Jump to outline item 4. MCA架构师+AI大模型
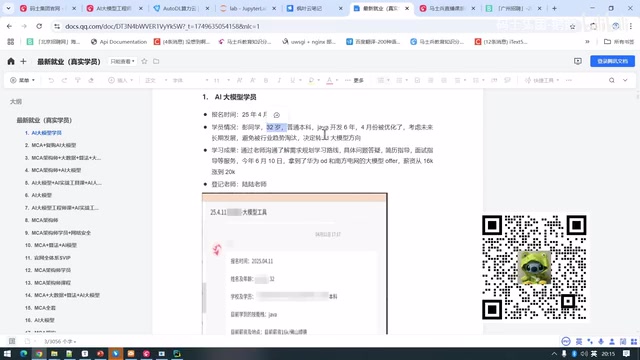The height and width of the screenshot is (360, 640). 53,170
